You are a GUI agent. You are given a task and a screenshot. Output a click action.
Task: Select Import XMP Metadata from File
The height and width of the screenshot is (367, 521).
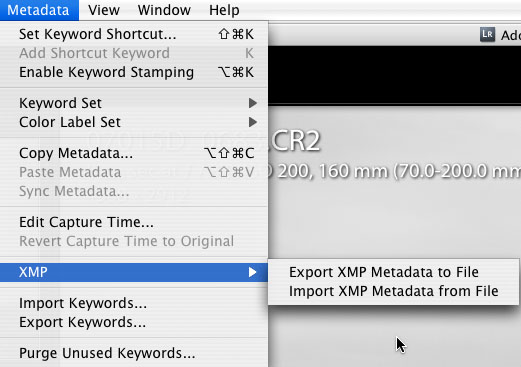point(394,291)
